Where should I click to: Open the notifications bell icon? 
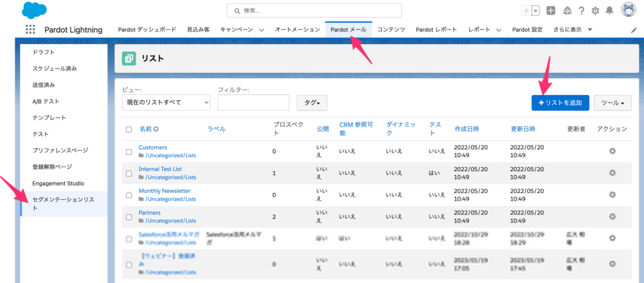610,11
